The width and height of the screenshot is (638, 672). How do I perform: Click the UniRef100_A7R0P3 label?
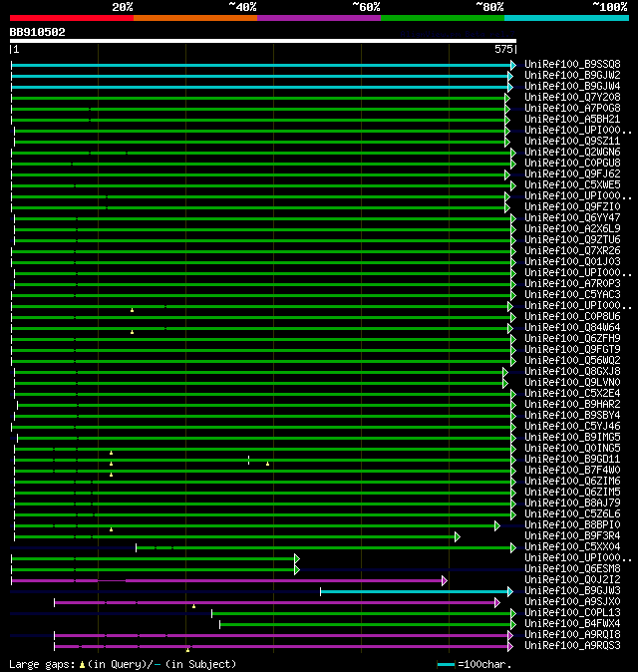572,284
